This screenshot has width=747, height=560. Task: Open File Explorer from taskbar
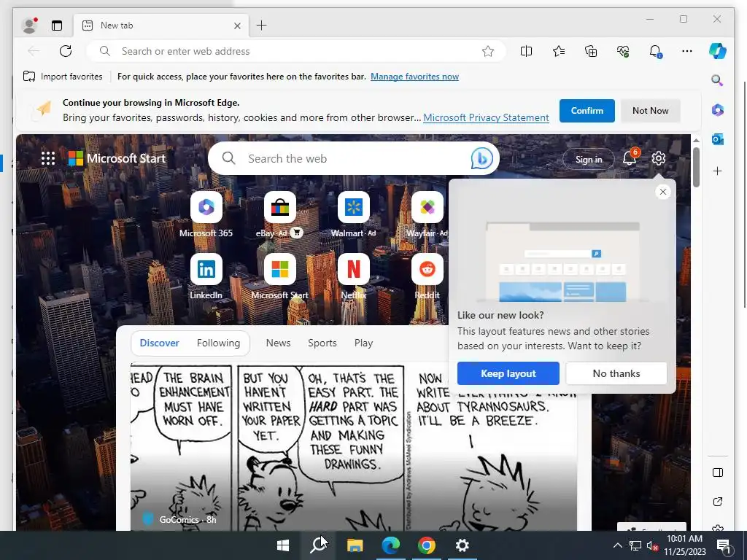pyautogui.click(x=355, y=545)
